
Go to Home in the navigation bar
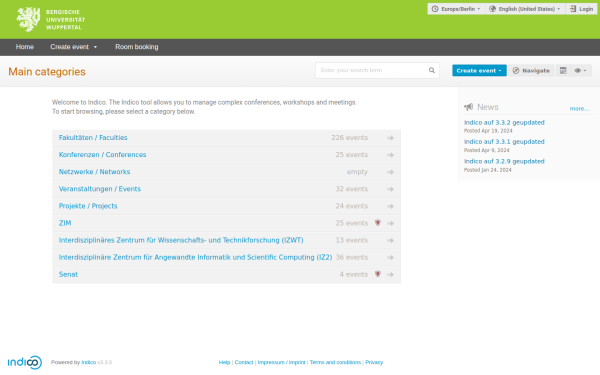[x=25, y=47]
